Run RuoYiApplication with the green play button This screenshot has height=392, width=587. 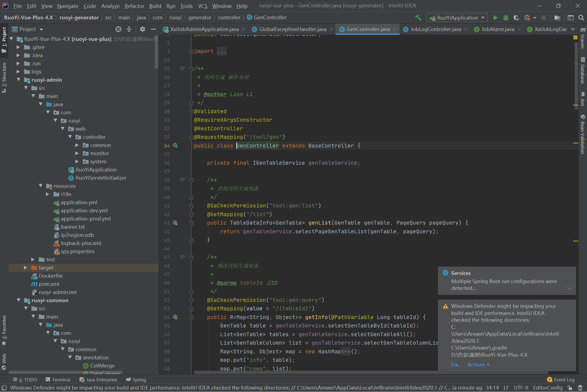(x=495, y=18)
